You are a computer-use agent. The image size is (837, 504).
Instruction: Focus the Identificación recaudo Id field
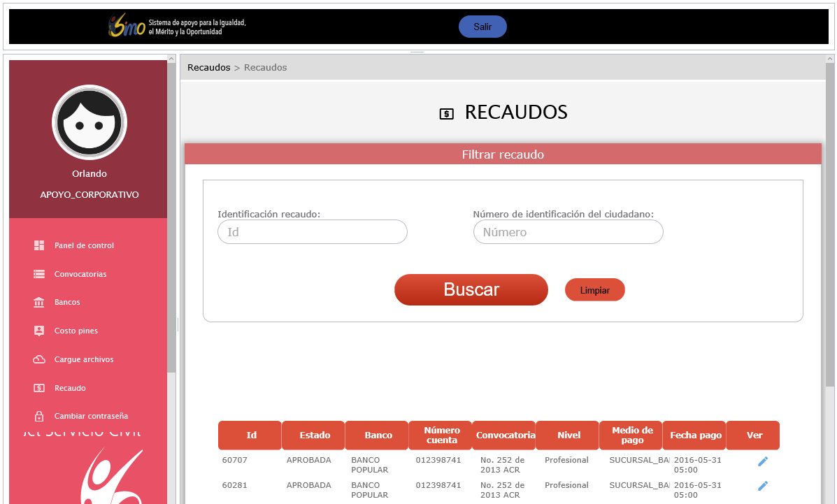pos(312,232)
